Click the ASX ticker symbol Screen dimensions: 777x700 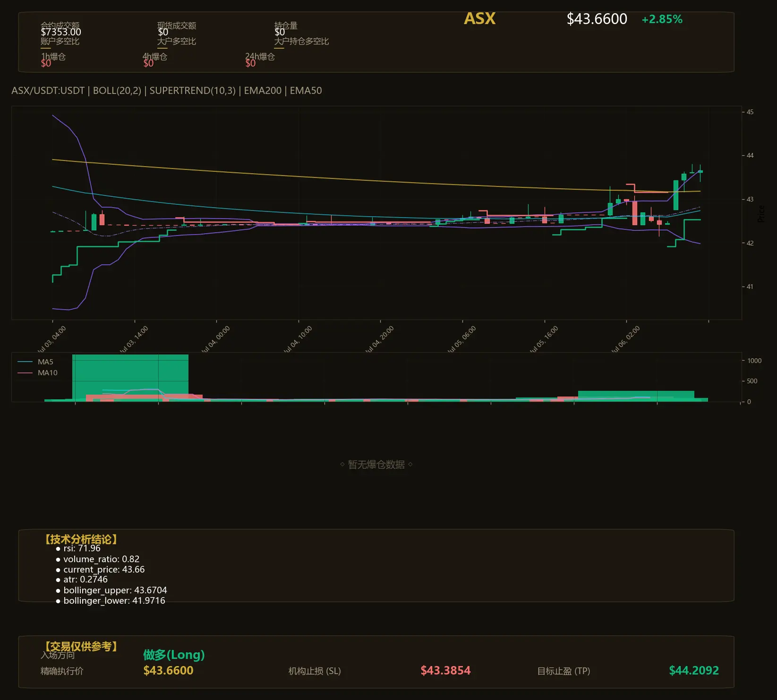[x=479, y=18]
